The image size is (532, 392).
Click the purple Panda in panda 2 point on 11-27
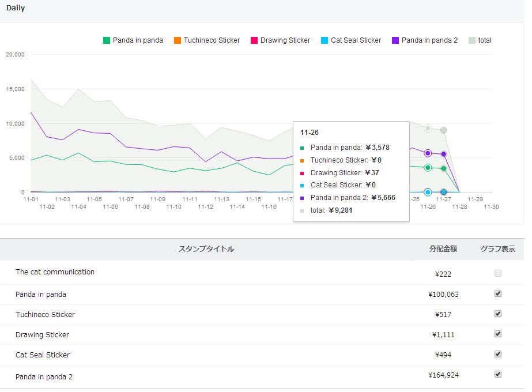point(443,154)
